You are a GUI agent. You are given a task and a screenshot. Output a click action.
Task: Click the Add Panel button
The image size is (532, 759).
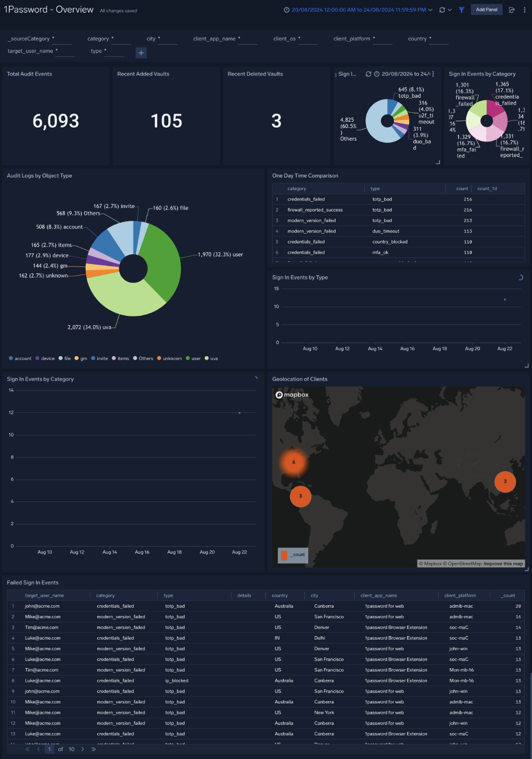[x=487, y=9]
